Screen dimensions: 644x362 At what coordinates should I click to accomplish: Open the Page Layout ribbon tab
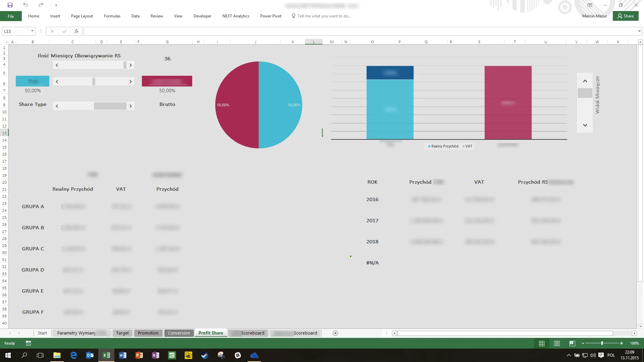click(82, 16)
